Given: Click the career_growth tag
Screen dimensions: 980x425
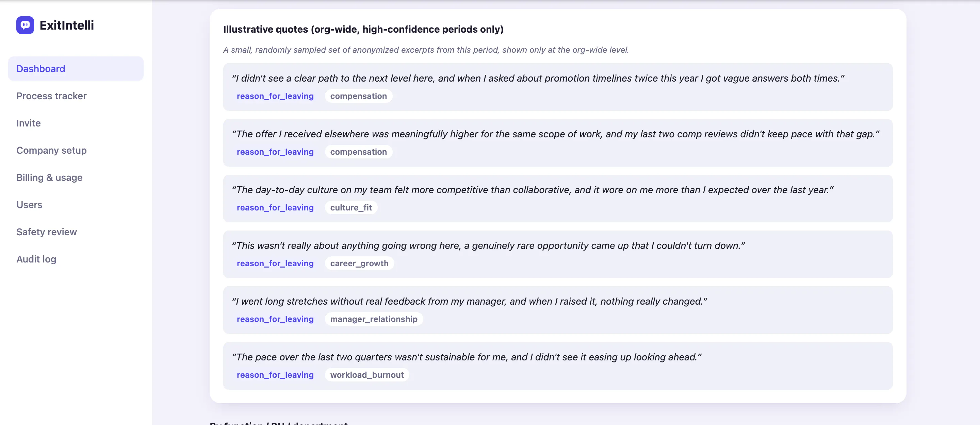Looking at the screenshot, I should pyautogui.click(x=359, y=263).
